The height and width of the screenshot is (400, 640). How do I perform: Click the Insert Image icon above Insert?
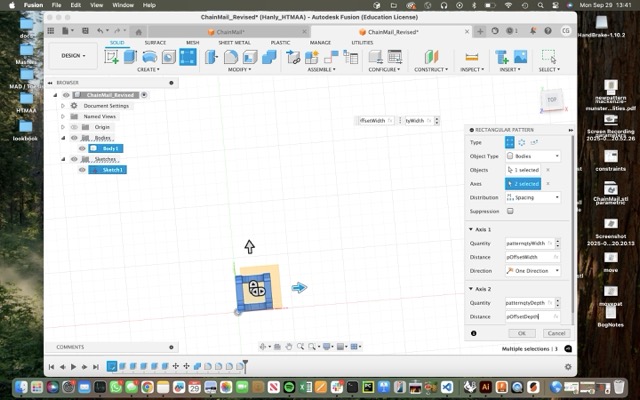click(x=519, y=57)
